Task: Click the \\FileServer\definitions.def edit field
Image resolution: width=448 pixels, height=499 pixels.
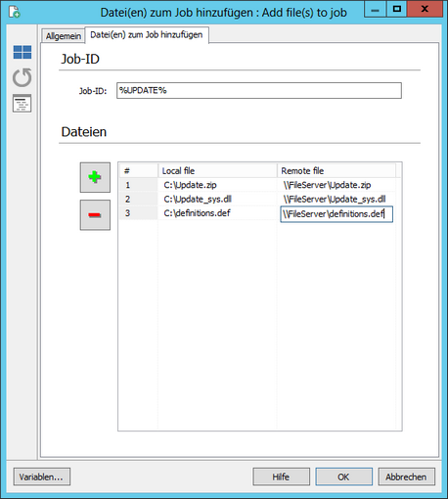Action: click(x=336, y=214)
